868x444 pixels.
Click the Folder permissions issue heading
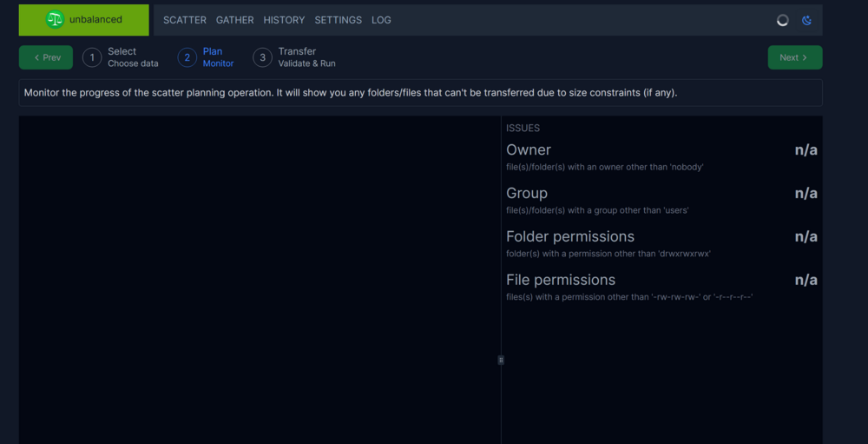(x=570, y=236)
